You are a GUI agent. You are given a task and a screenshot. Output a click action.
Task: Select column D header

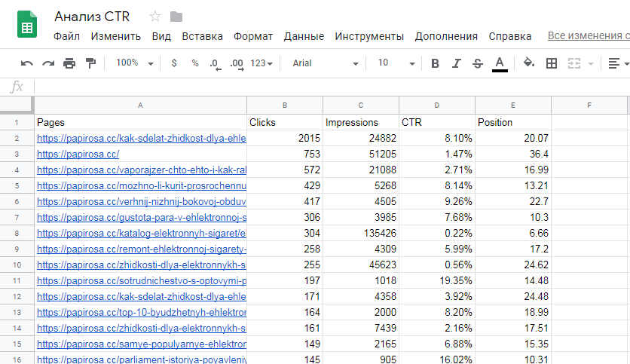pyautogui.click(x=437, y=106)
